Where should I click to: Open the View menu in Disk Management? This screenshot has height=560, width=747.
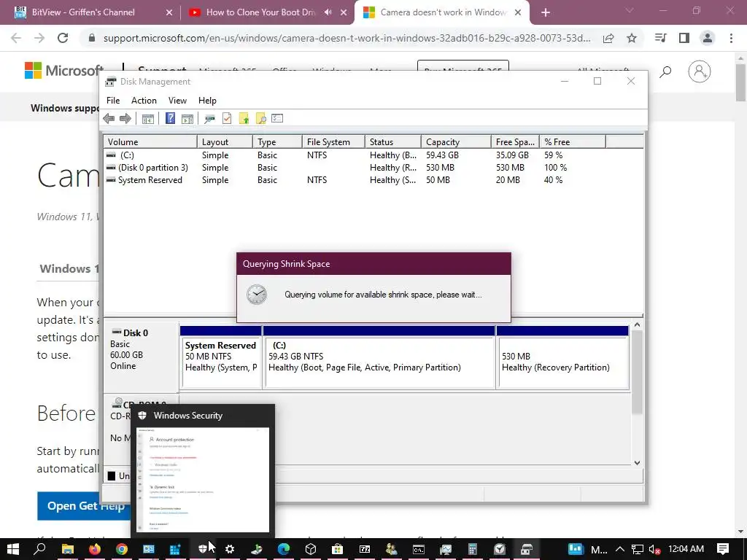[x=177, y=101]
